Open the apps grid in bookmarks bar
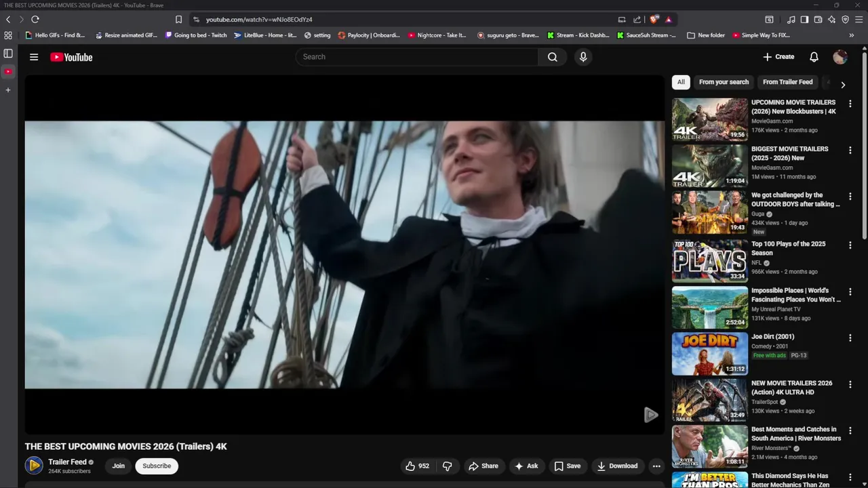The height and width of the screenshot is (488, 868). (8, 35)
